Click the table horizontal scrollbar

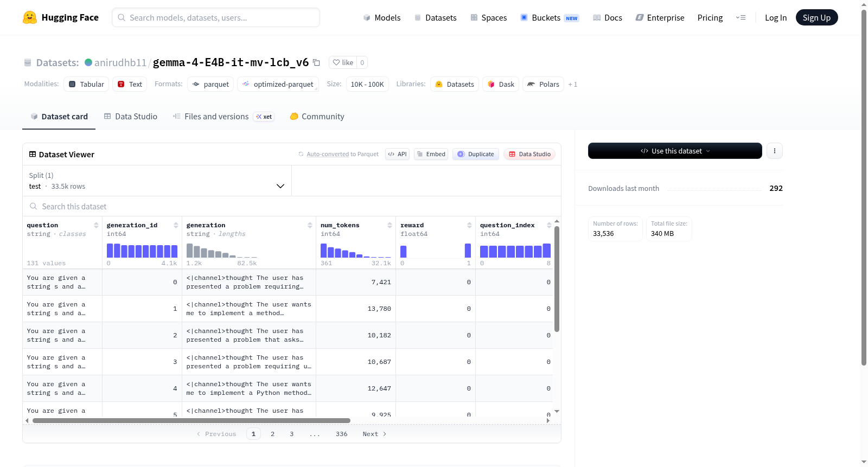tap(192, 420)
